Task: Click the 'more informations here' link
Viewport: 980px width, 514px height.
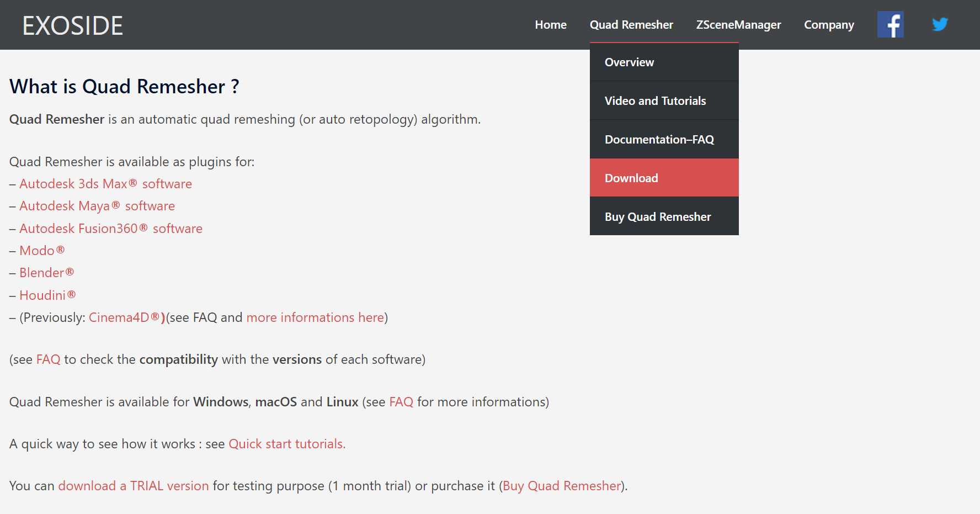Action: (315, 317)
